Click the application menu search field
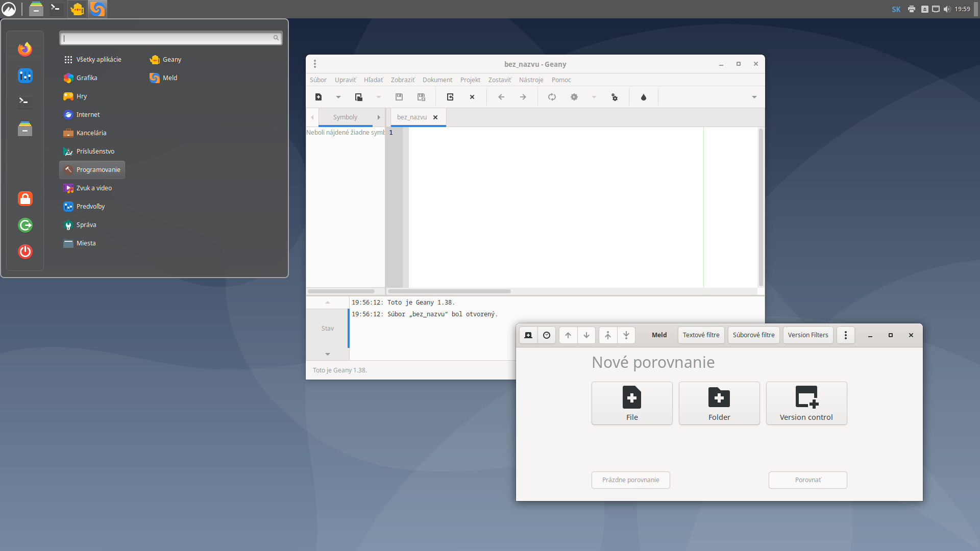Screen dimensions: 980x551 click(170, 38)
